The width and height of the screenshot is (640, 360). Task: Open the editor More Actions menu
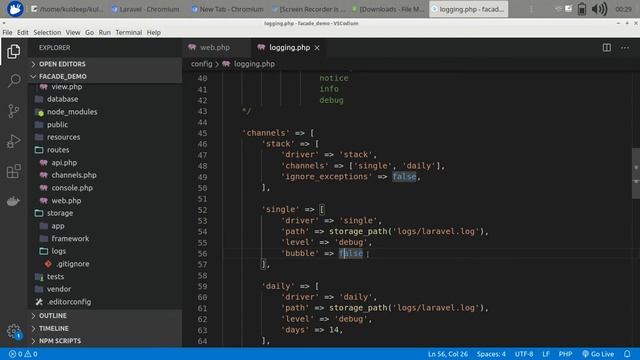click(624, 48)
